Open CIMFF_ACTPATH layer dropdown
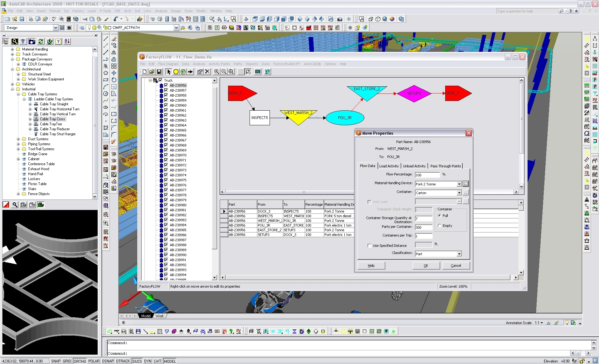 176,28
